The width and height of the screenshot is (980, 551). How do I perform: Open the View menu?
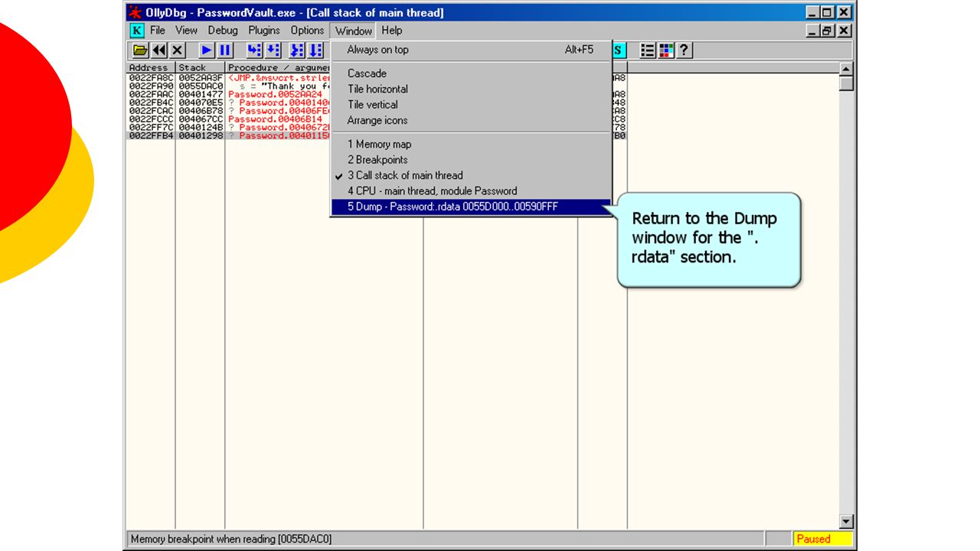click(x=186, y=31)
